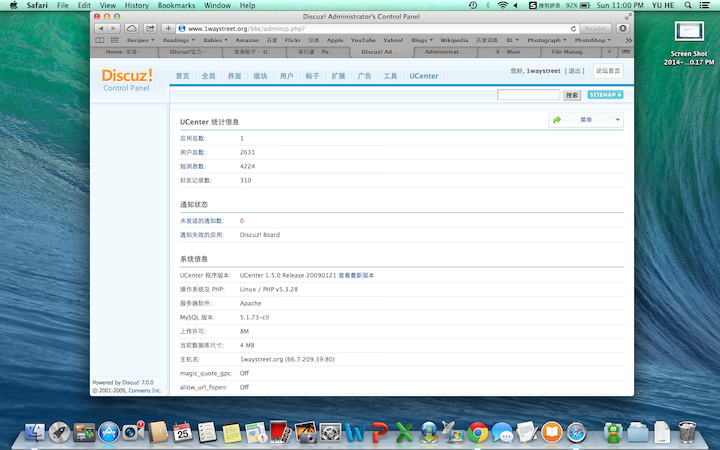Expand the Recipes bookmarks folder
This screenshot has width=720, height=450.
(141, 40)
